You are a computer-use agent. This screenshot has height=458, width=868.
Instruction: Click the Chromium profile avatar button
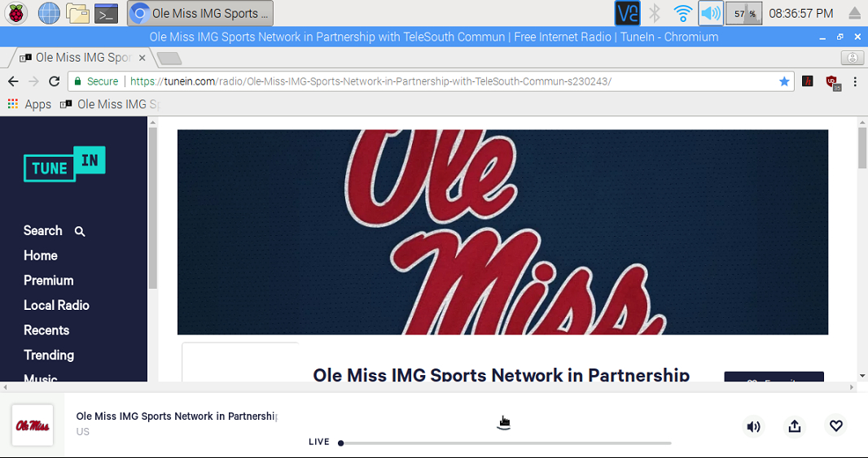853,58
